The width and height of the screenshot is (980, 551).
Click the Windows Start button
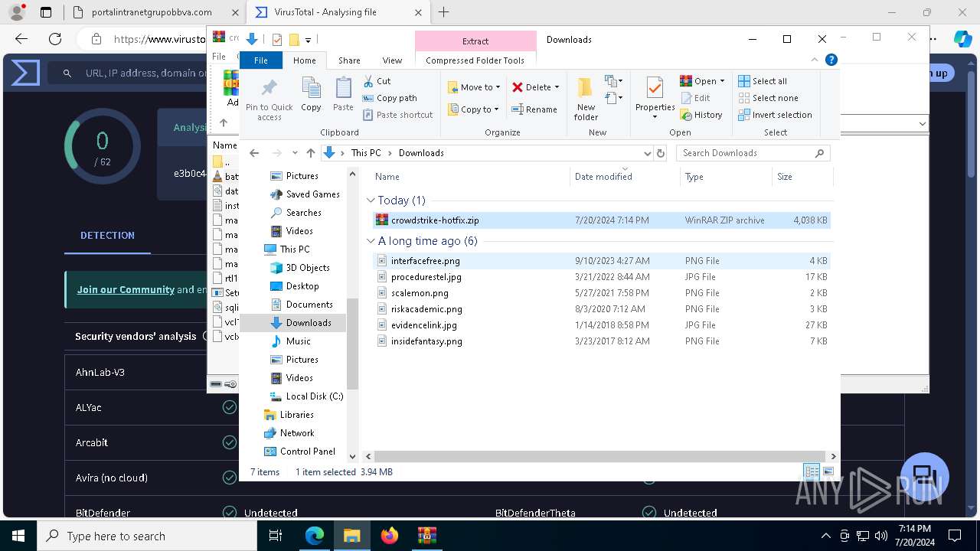pos(18,536)
